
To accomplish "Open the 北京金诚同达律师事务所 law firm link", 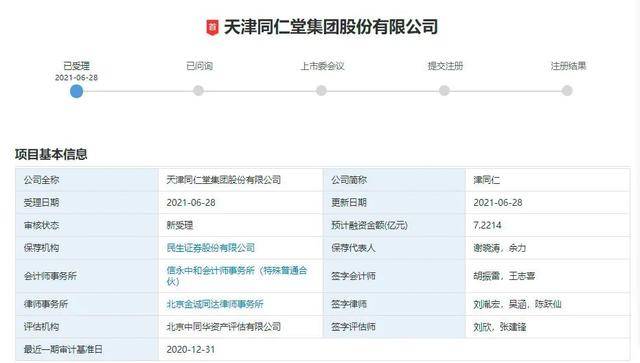I will coord(215,304).
